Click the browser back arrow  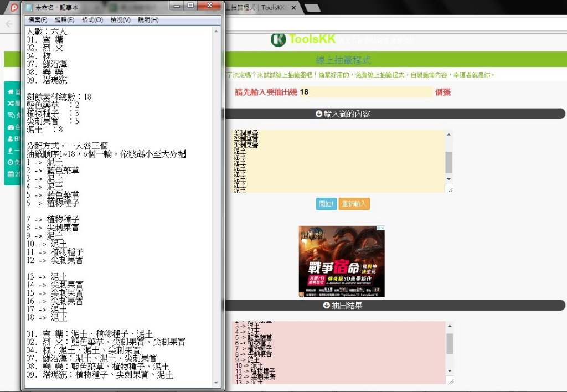pos(9,24)
